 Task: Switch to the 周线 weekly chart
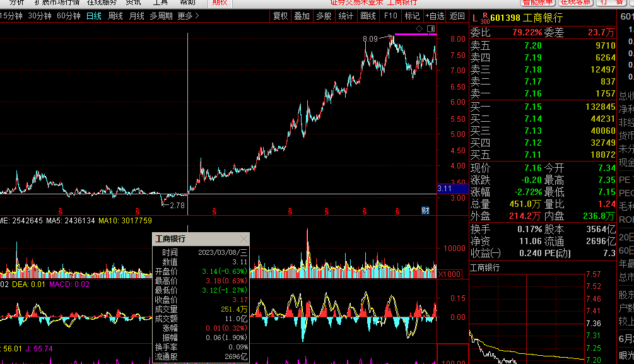point(115,16)
